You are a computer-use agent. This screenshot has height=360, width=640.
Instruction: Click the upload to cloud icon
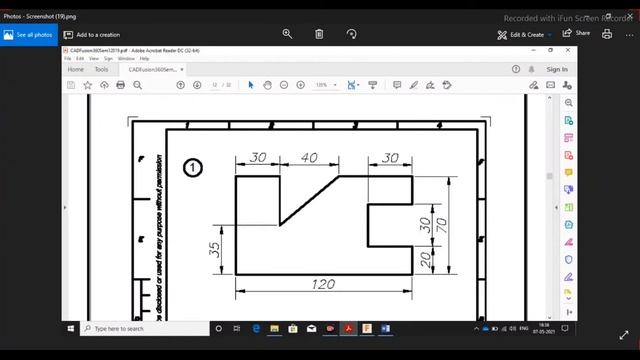pyautogui.click(x=104, y=85)
